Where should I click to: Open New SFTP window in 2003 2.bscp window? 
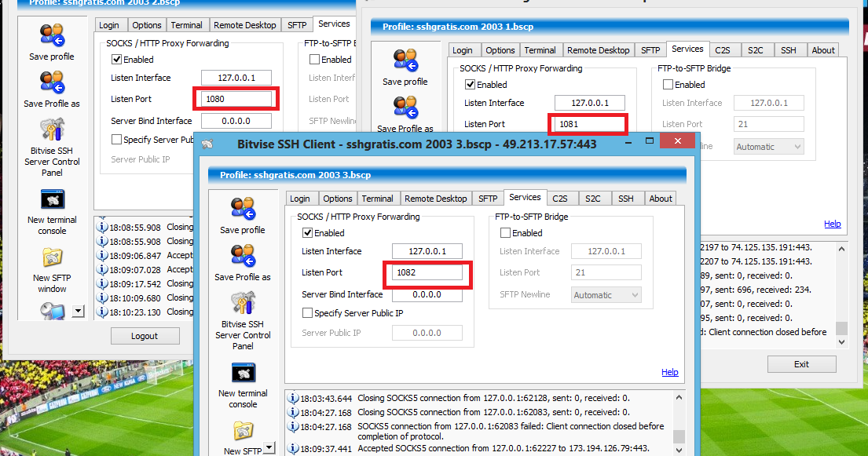[53, 258]
